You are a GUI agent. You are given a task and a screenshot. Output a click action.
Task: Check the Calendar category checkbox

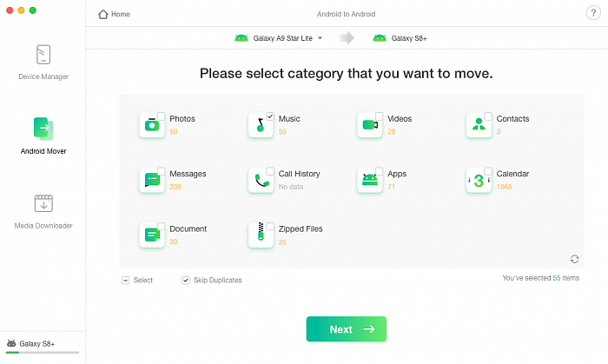pos(488,171)
